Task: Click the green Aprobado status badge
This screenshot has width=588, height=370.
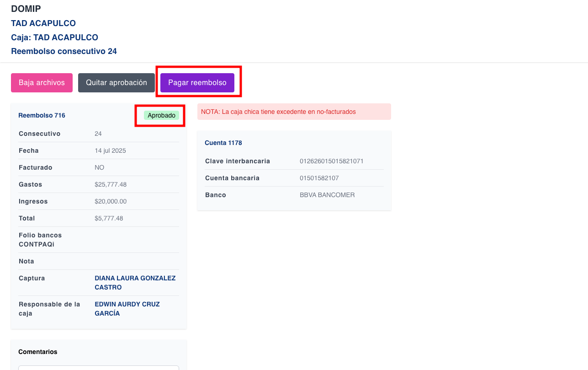Action: click(x=161, y=116)
